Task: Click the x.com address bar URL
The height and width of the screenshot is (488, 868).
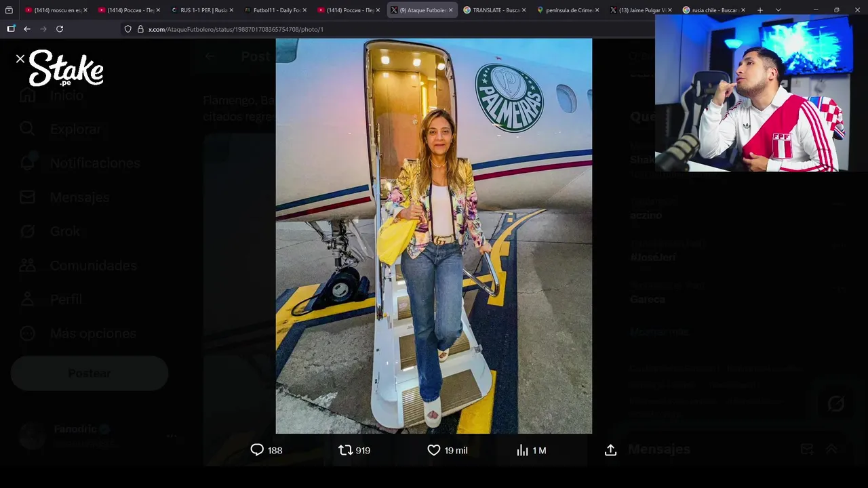Action: pos(236,29)
